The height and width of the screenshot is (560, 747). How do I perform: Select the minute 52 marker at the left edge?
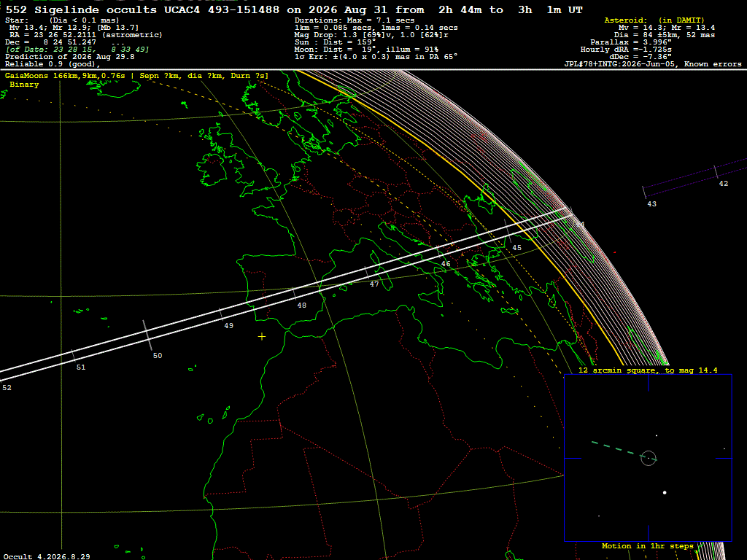[7, 388]
